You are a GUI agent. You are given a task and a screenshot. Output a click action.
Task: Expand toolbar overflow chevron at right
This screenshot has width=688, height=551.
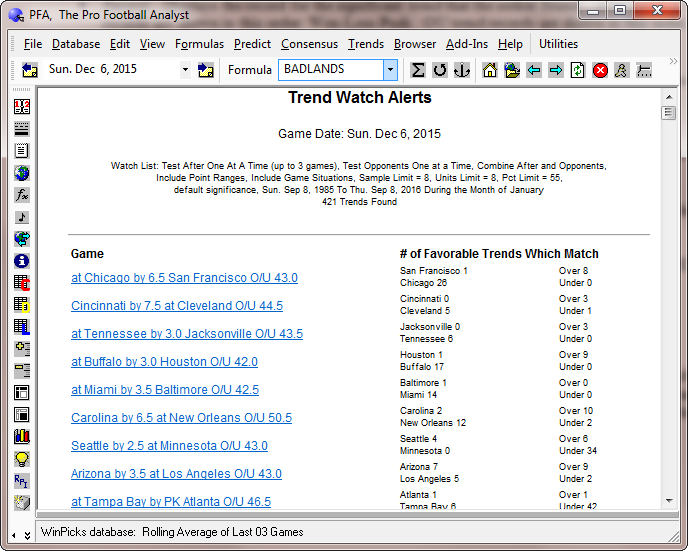coord(673,61)
